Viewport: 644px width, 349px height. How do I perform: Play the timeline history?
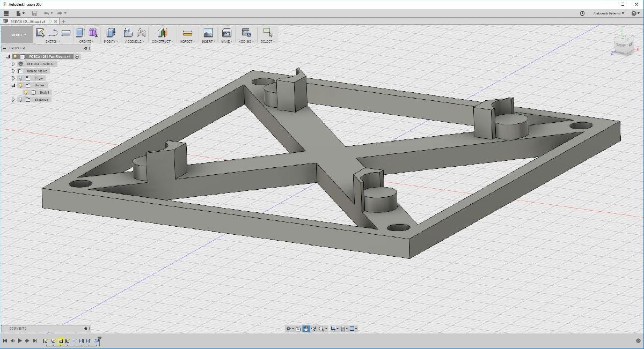pos(20,340)
